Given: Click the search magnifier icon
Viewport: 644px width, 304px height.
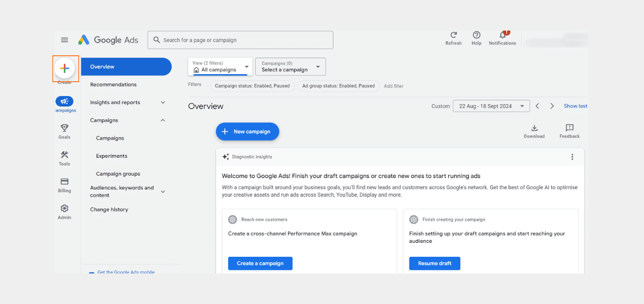Looking at the screenshot, I should coord(157,40).
